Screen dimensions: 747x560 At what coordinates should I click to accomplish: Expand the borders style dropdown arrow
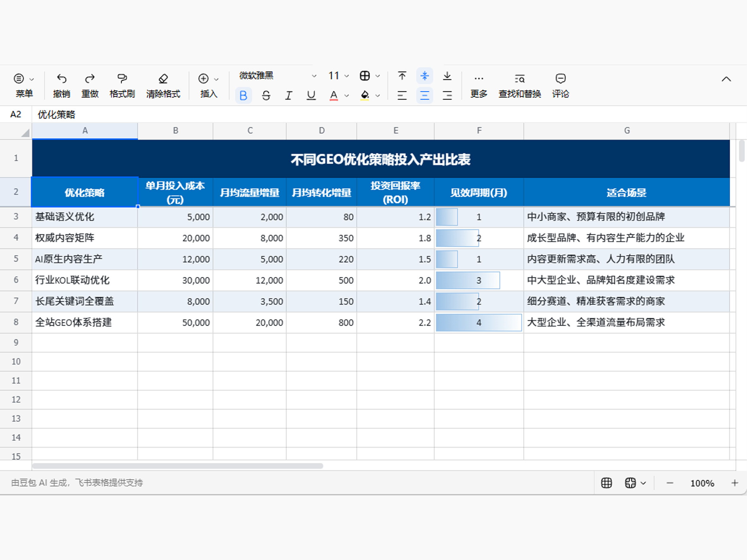pos(378,76)
